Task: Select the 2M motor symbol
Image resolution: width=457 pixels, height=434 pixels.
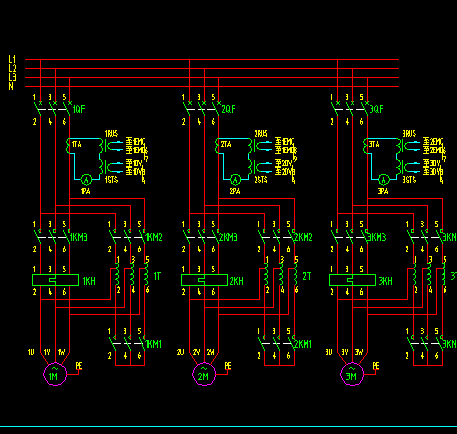Action: [204, 374]
